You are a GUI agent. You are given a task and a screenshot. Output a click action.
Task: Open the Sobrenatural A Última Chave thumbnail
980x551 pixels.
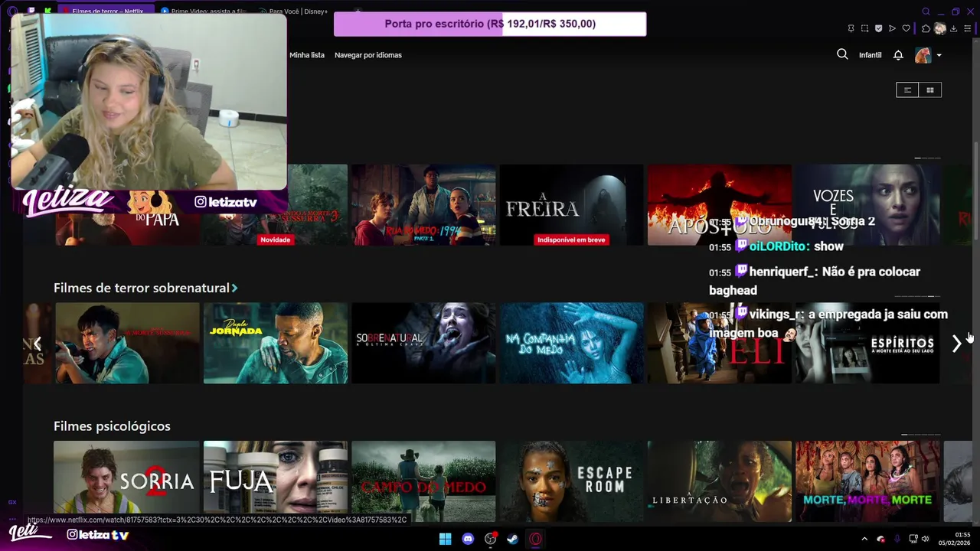(423, 343)
